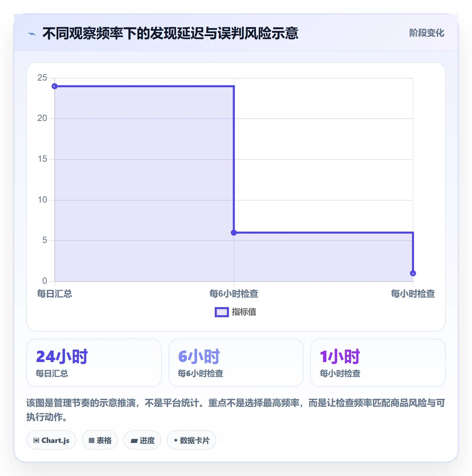Viewport: 472px width, 476px height.
Task: Click the description paragraph starting 该图是管理节奏
Action: pos(236,410)
